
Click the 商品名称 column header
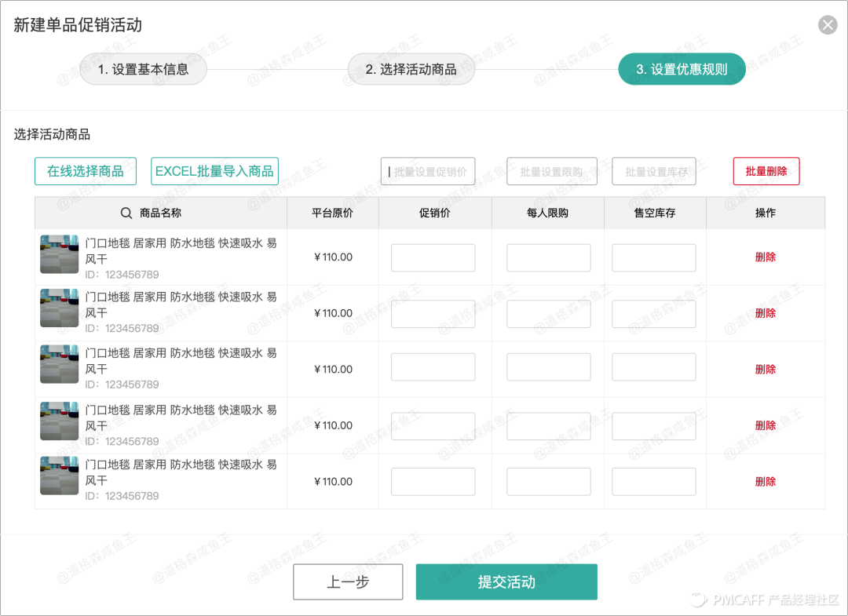pyautogui.click(x=161, y=213)
